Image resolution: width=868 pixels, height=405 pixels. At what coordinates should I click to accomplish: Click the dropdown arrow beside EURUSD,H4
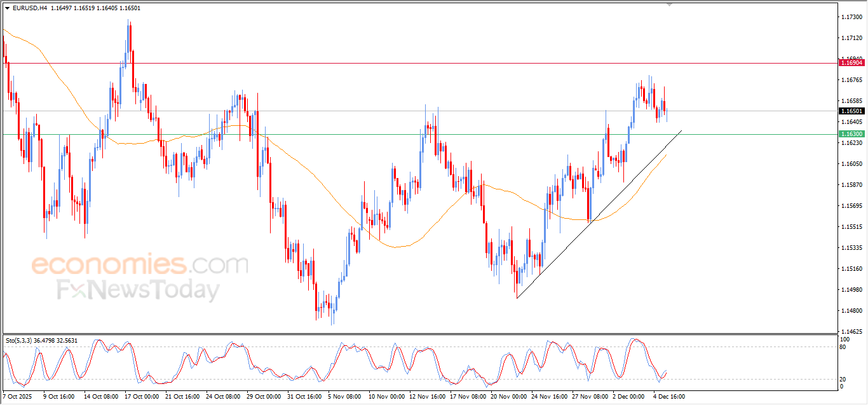(x=7, y=8)
